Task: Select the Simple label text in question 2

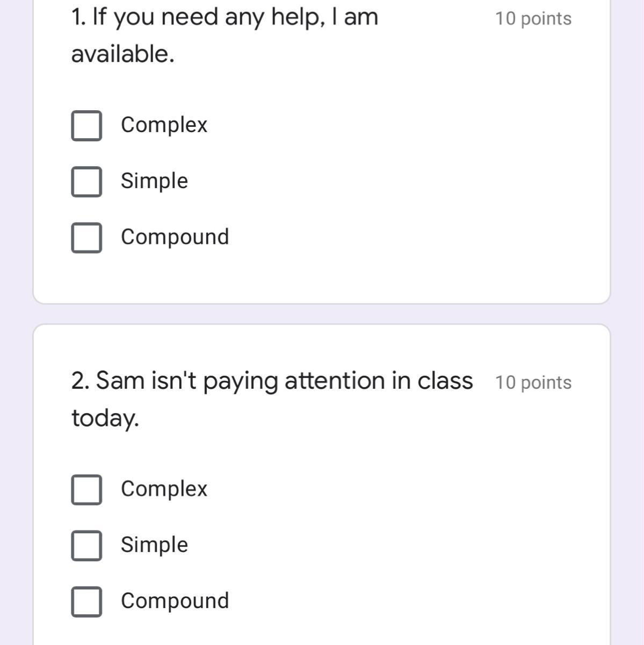Action: click(x=154, y=545)
